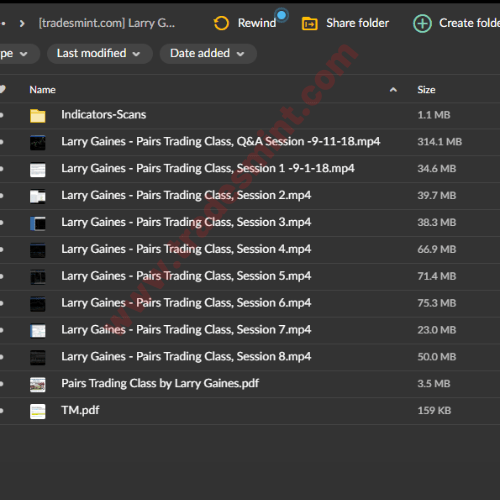Click the TM.pdf file thumbnail

[38, 412]
